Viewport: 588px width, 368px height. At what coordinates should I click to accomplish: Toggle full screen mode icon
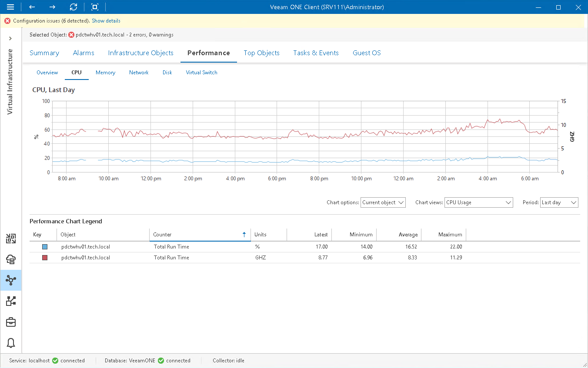(x=95, y=7)
